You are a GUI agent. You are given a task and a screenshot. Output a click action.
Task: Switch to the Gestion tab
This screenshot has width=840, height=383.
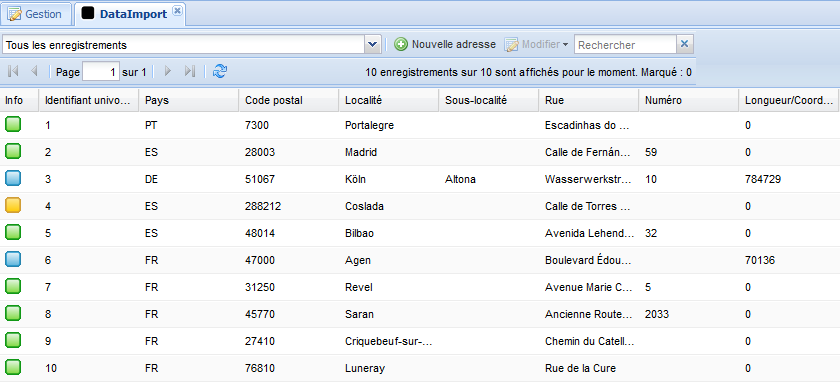[x=36, y=14]
